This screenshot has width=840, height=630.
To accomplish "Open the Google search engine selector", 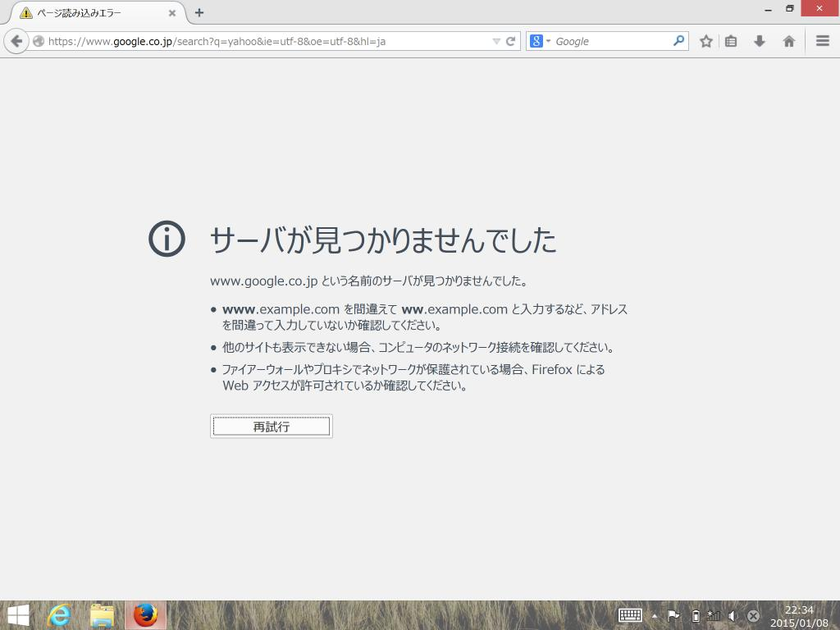I will tap(540, 41).
